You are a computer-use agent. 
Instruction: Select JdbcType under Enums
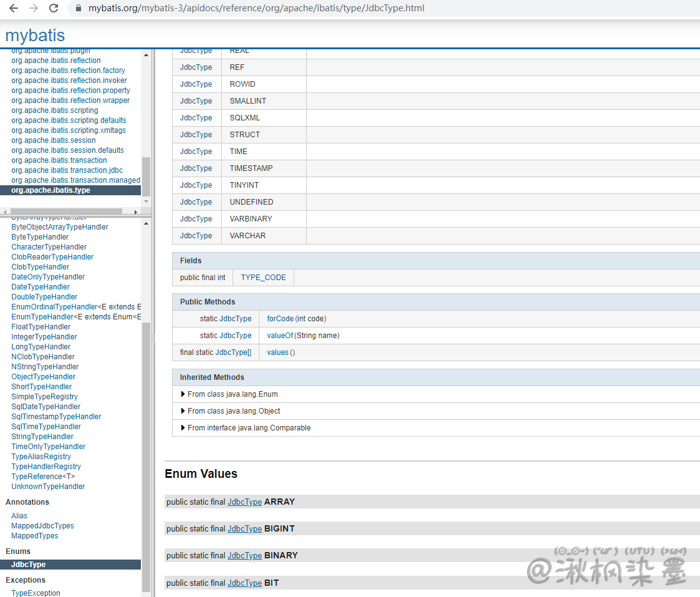coord(28,565)
